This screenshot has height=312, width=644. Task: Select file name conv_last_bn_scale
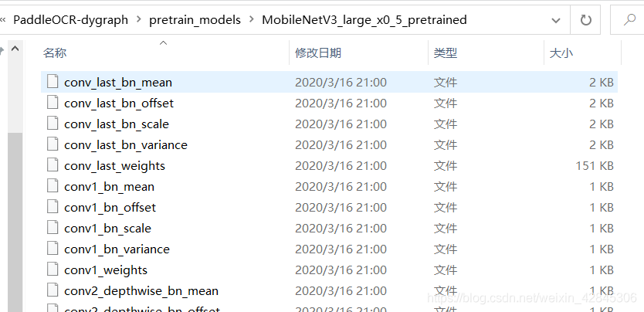click(x=117, y=124)
